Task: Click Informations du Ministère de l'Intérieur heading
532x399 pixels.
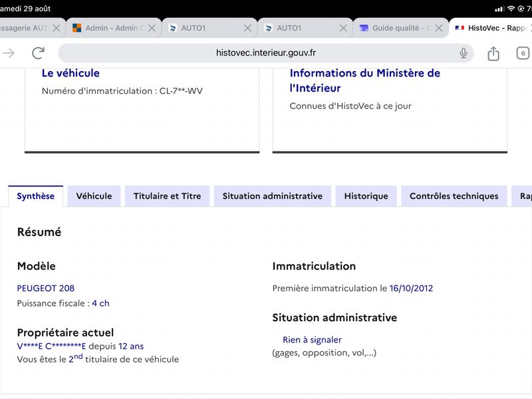Action: point(364,80)
